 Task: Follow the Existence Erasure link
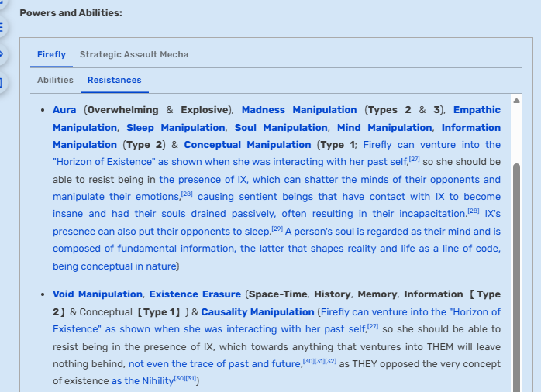tap(195, 294)
